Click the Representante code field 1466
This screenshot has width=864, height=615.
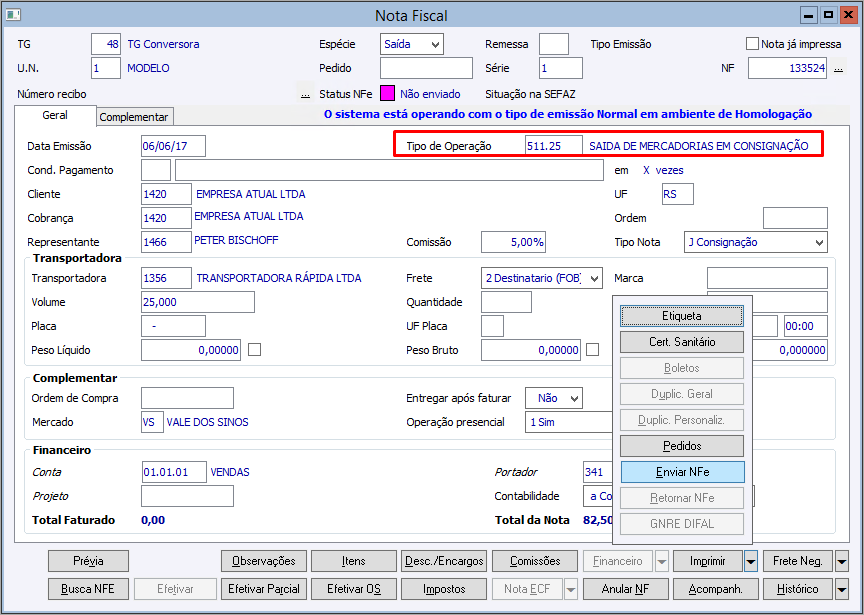point(166,242)
